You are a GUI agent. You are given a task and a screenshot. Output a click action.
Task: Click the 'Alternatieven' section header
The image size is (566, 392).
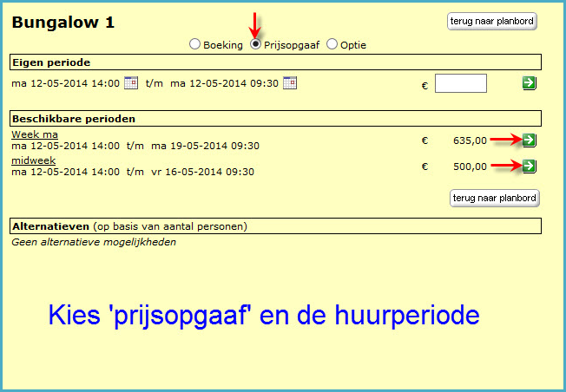point(51,226)
